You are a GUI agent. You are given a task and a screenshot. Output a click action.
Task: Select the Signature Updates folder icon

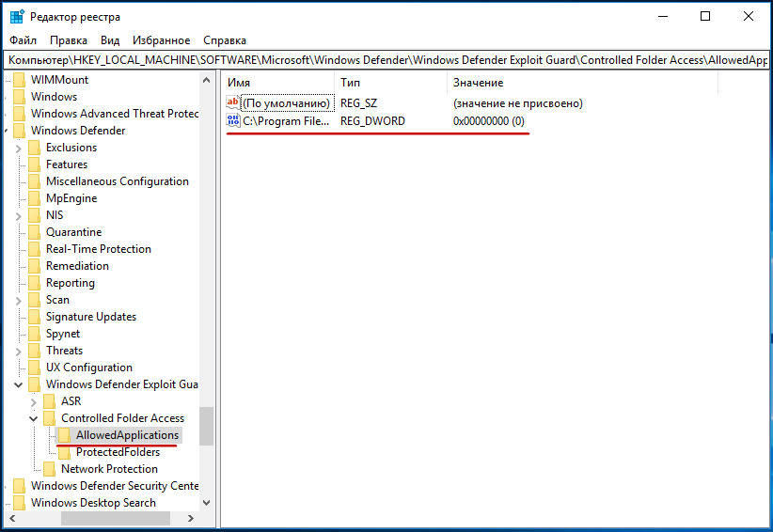tap(35, 317)
